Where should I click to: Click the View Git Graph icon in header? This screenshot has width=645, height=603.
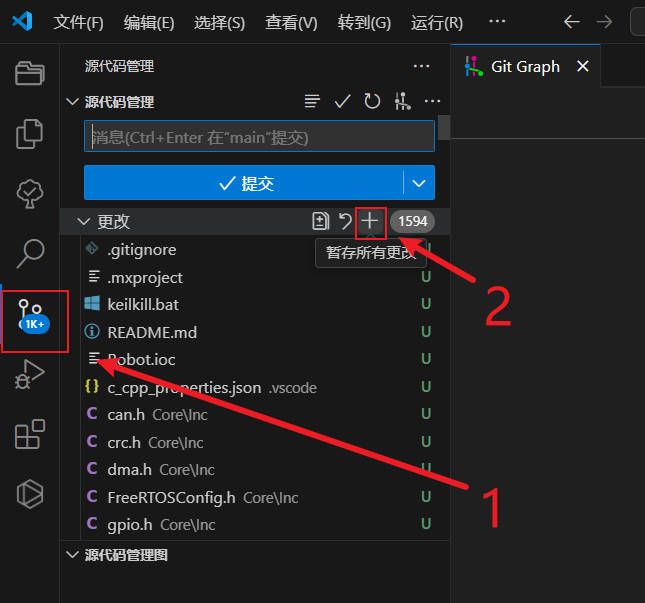(x=402, y=101)
